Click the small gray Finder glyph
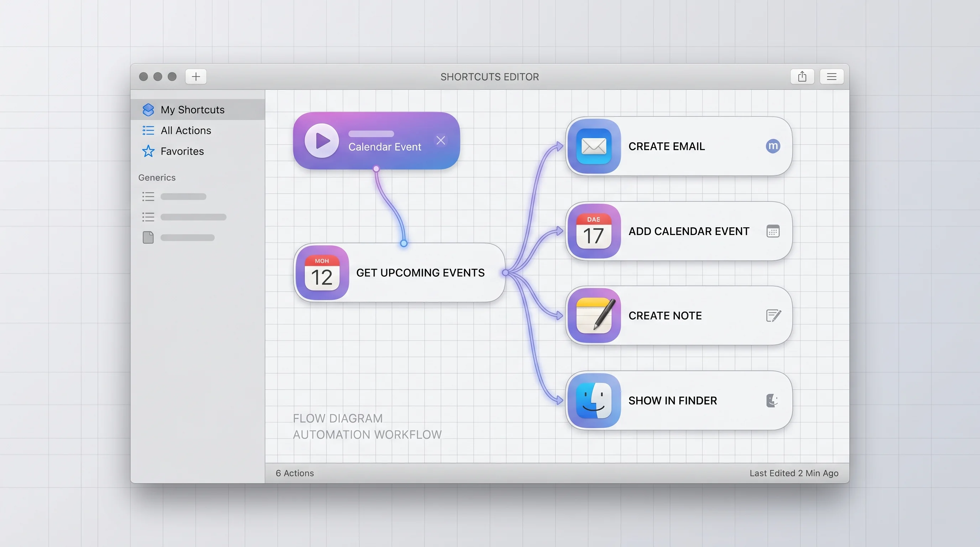The width and height of the screenshot is (980, 547). point(772,401)
